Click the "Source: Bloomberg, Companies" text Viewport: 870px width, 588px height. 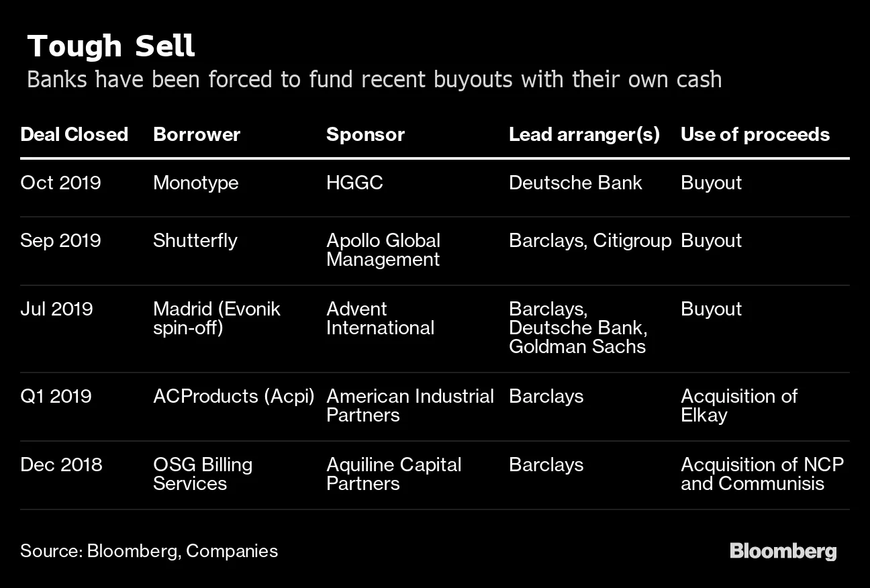(149, 551)
